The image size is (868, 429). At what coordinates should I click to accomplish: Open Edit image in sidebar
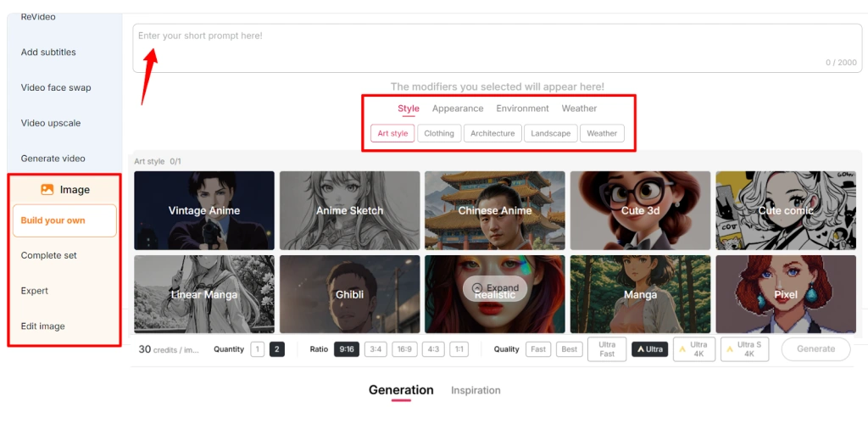click(x=42, y=326)
